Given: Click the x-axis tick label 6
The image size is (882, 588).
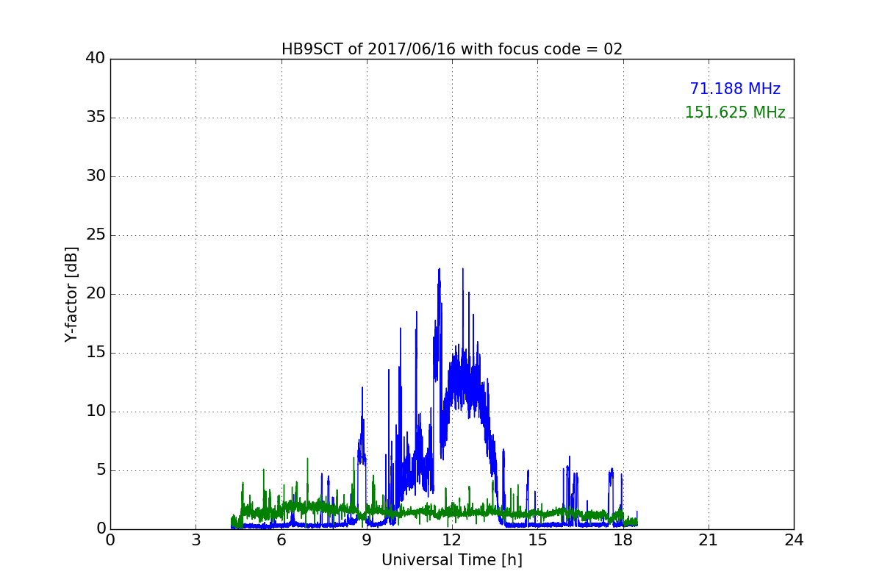Looking at the screenshot, I should pyautogui.click(x=282, y=540).
